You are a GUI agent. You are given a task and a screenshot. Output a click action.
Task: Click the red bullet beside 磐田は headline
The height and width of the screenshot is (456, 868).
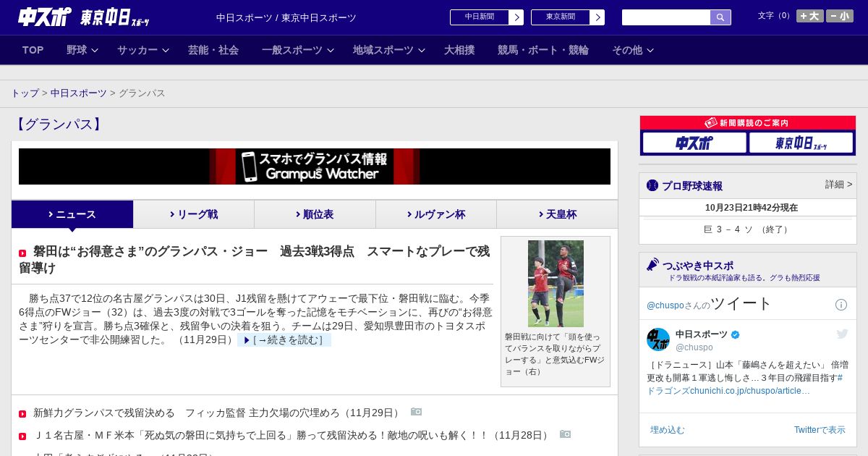(x=22, y=253)
